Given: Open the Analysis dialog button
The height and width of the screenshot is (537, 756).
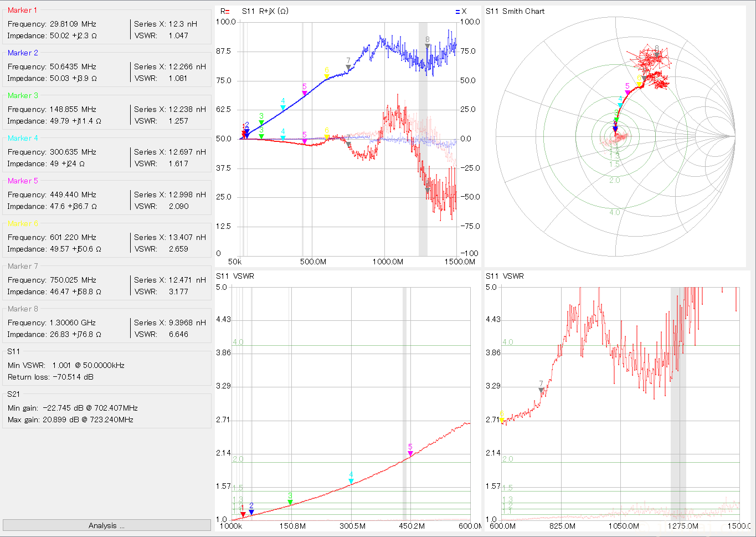Looking at the screenshot, I should pyautogui.click(x=106, y=525).
